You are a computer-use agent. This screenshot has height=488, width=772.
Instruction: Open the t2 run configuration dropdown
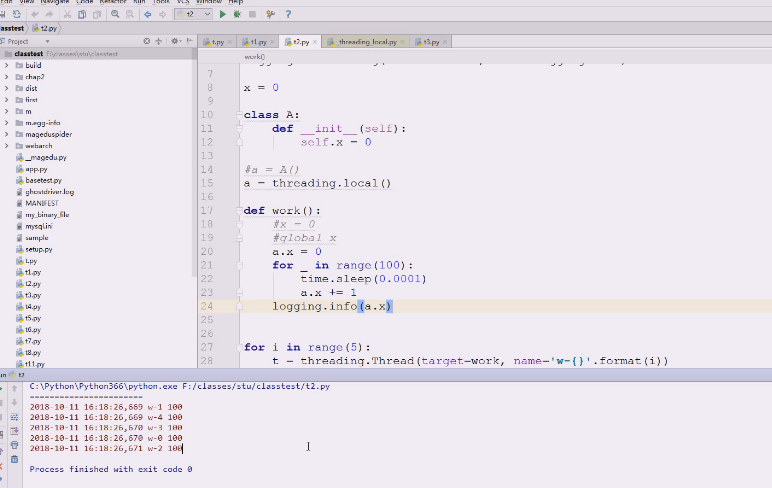tap(193, 14)
